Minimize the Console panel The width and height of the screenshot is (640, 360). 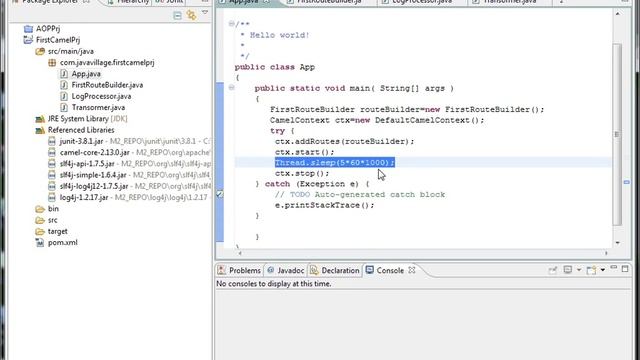click(x=613, y=267)
